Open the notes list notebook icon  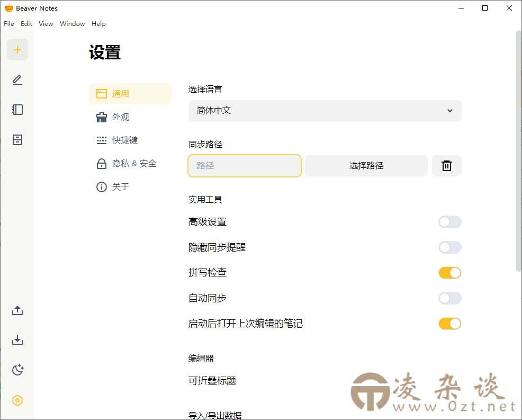point(17,110)
